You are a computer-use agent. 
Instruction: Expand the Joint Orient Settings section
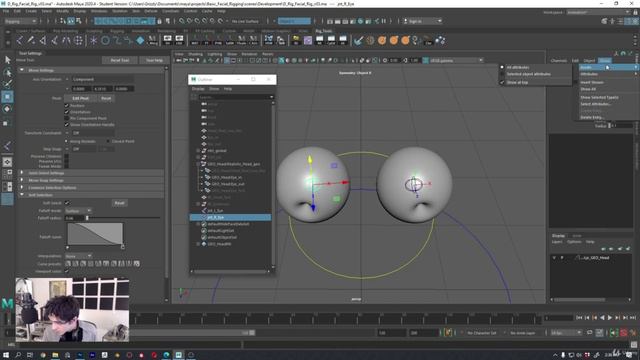pyautogui.click(x=22, y=173)
